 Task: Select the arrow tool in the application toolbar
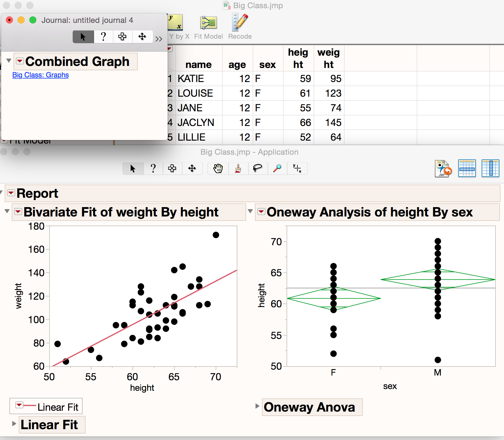point(133,168)
